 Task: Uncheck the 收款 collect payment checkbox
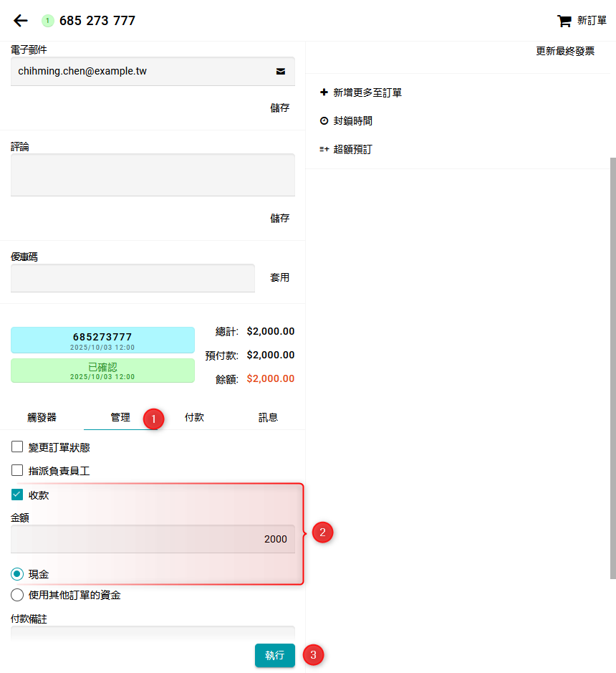(x=17, y=495)
